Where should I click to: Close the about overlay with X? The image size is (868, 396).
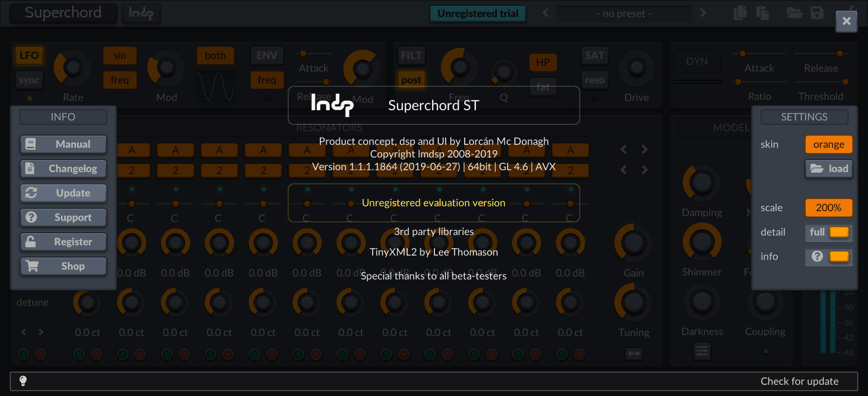(x=847, y=21)
